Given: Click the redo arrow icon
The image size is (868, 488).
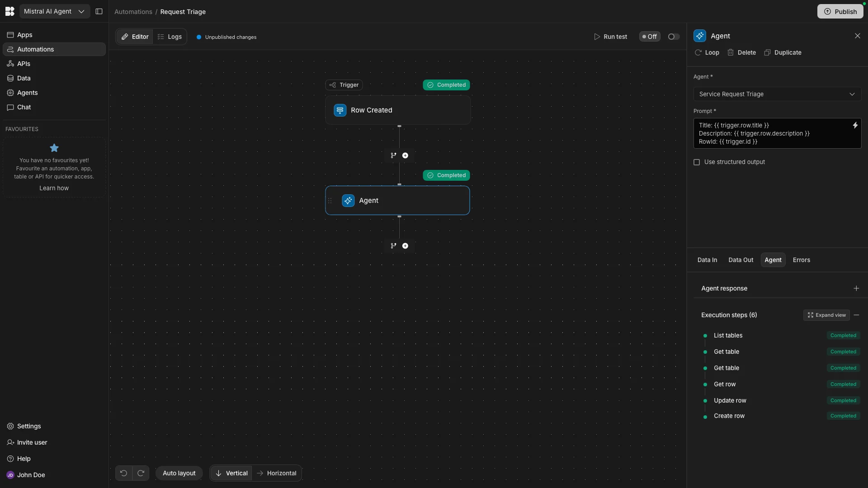Looking at the screenshot, I should (x=141, y=473).
